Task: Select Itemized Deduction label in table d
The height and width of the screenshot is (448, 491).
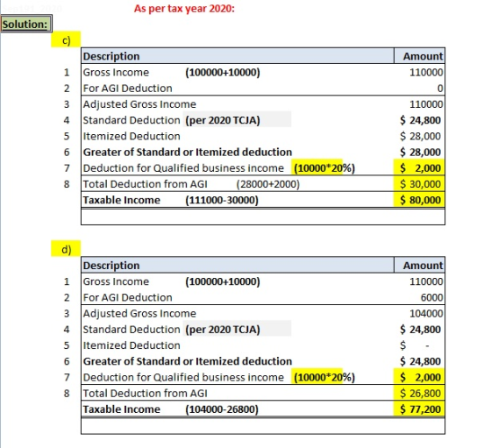Action: (132, 345)
